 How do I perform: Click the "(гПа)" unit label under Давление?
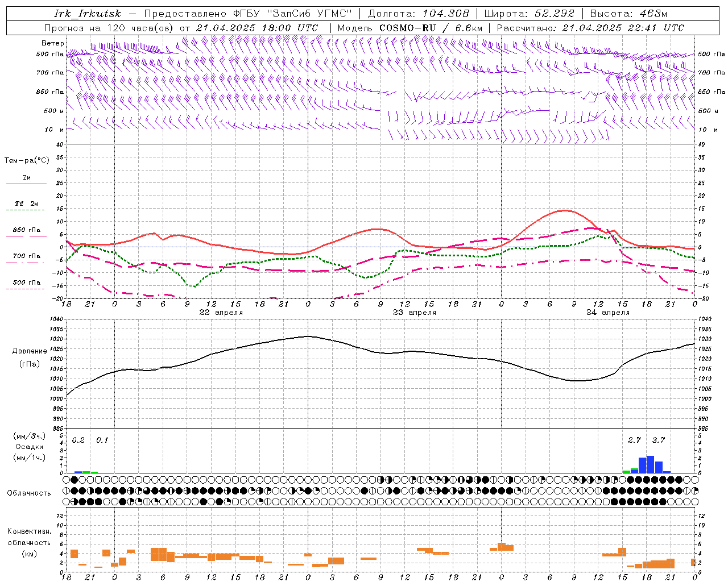coord(29,364)
